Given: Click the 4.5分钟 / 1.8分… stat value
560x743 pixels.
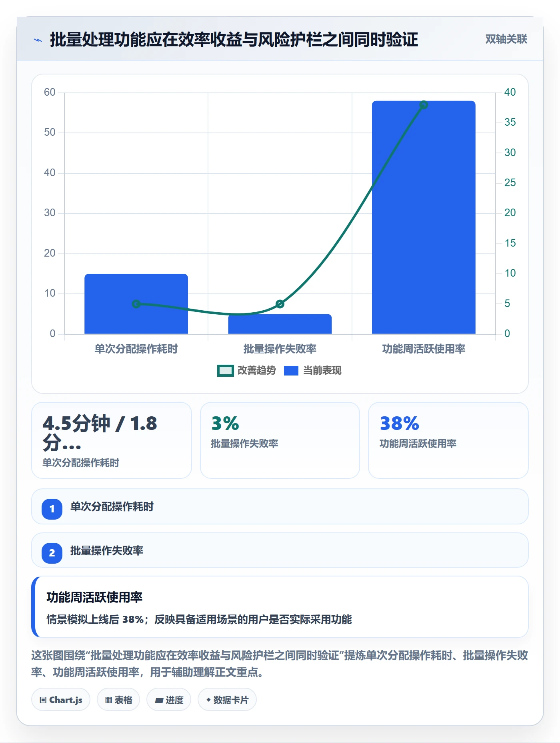Looking at the screenshot, I should (100, 433).
